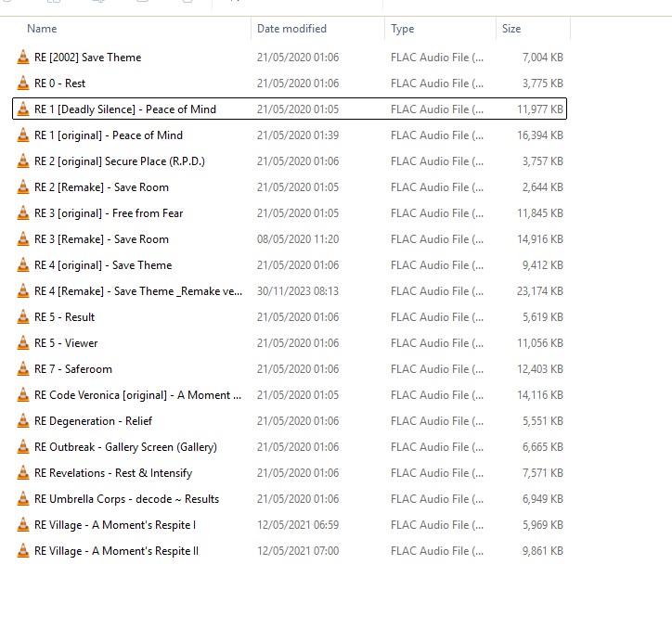The image size is (672, 629).
Task: Click VLC icon of RE 4 [original] Save Theme
Action: [22, 265]
